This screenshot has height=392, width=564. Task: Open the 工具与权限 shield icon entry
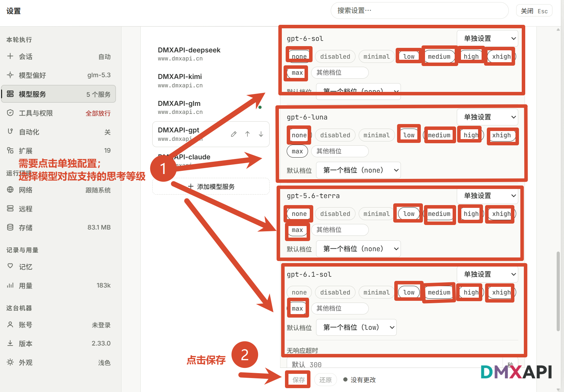[x=10, y=113]
